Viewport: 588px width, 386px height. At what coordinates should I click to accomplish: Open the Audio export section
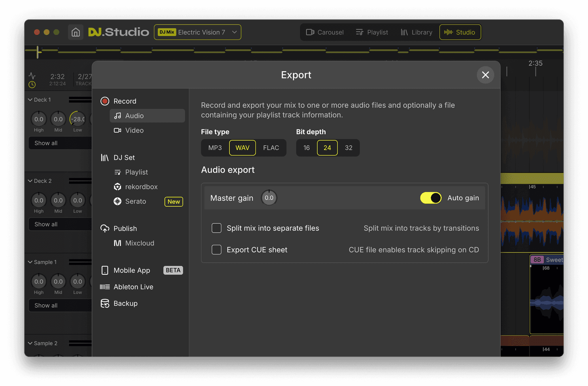click(147, 116)
